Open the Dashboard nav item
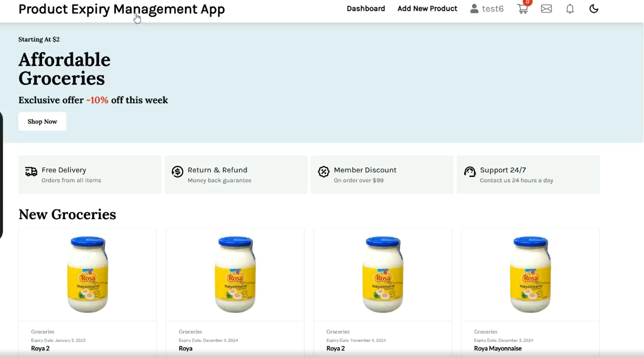The width and height of the screenshot is (644, 357). (x=366, y=8)
